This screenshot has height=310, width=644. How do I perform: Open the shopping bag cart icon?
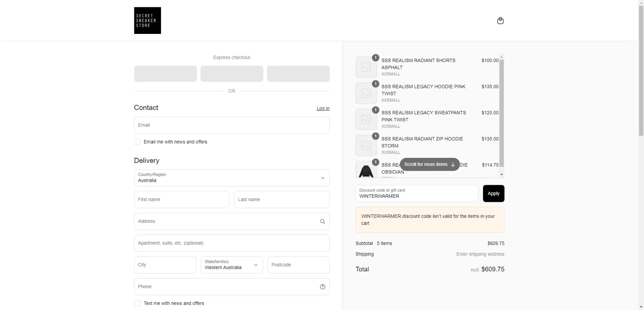coord(500,21)
